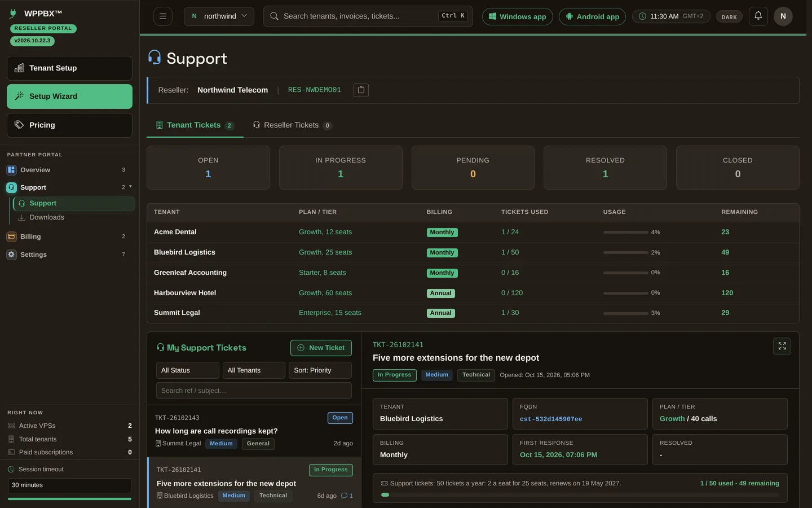This screenshot has height=508, width=812.
Task: Click Downloads icon in sidebar
Action: coord(21,217)
